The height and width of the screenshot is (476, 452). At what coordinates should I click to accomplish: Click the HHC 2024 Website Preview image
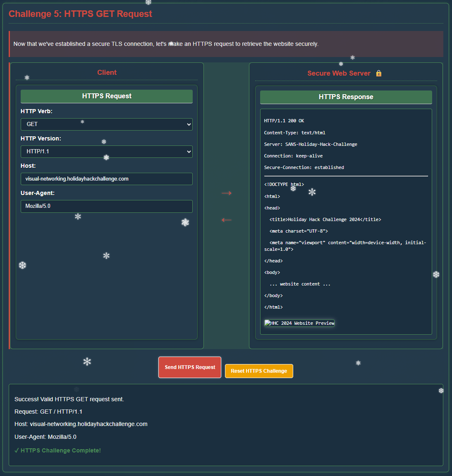coord(299,323)
